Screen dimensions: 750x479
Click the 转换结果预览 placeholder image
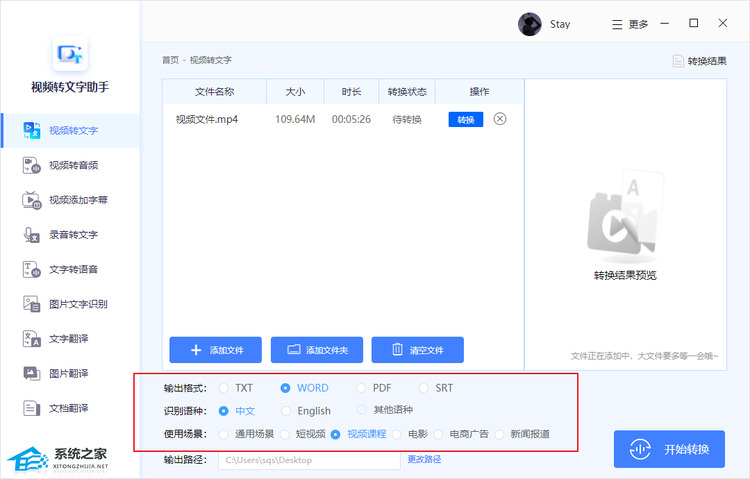pos(626,216)
